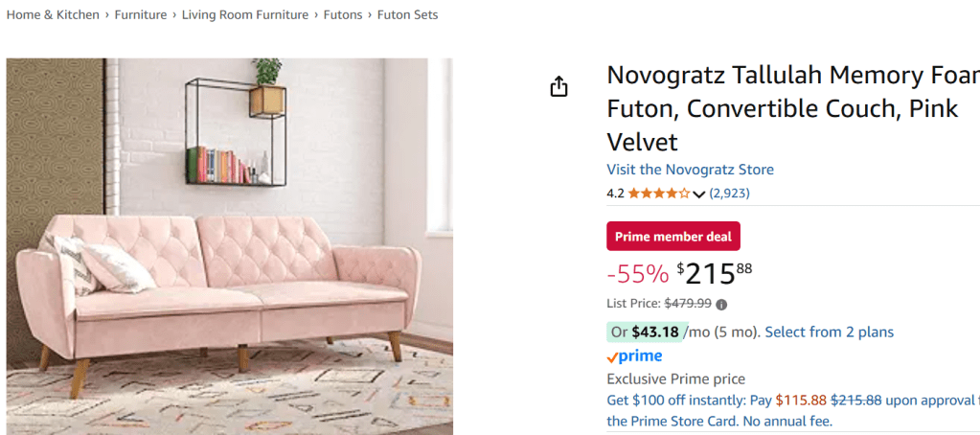The width and height of the screenshot is (980, 435).
Task: Go to the Furniture breadcrumb category
Action: pos(140,15)
